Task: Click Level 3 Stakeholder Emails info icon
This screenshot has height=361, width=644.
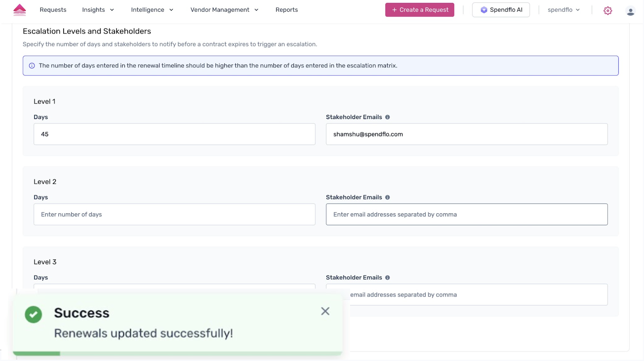Action: (388, 278)
